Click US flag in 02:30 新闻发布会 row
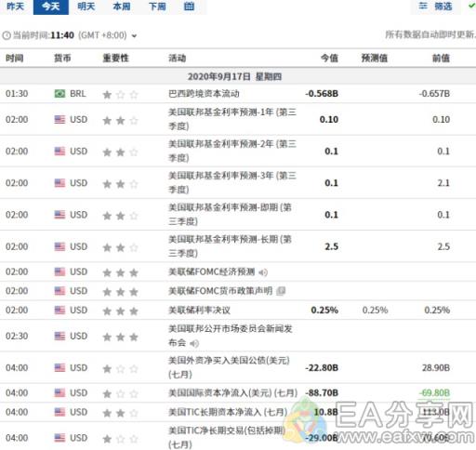The image size is (476, 450). pyautogui.click(x=59, y=336)
